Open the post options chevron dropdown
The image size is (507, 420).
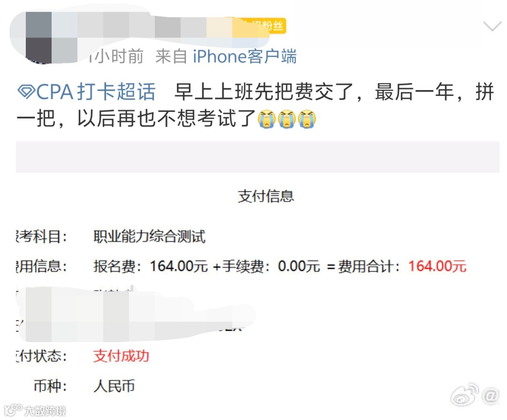pos(492,26)
